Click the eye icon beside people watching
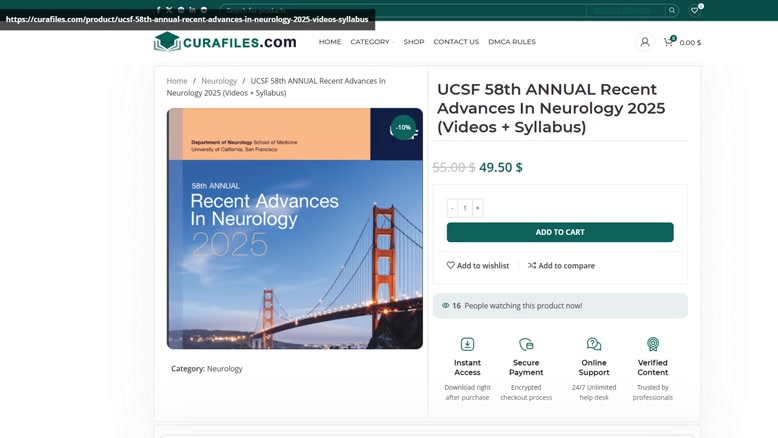778x438 pixels. pyautogui.click(x=446, y=306)
